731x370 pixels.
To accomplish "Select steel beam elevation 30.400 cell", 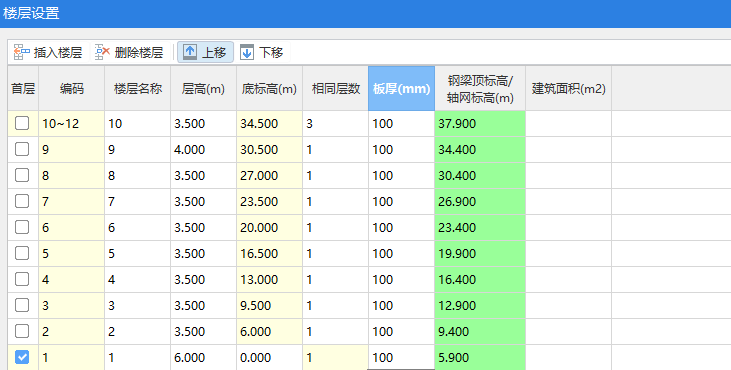I will [480, 176].
